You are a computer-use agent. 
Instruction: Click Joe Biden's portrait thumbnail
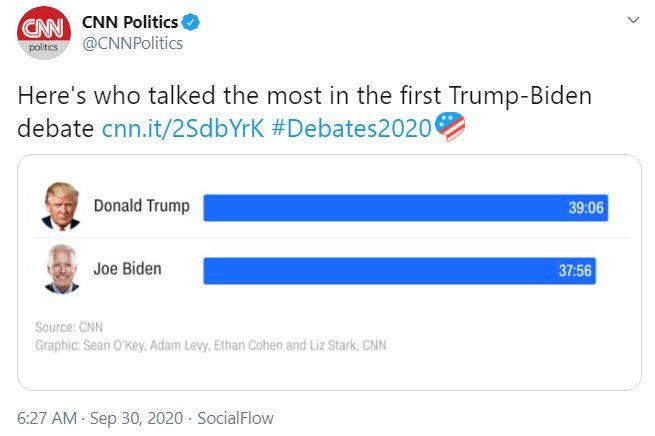tap(62, 269)
